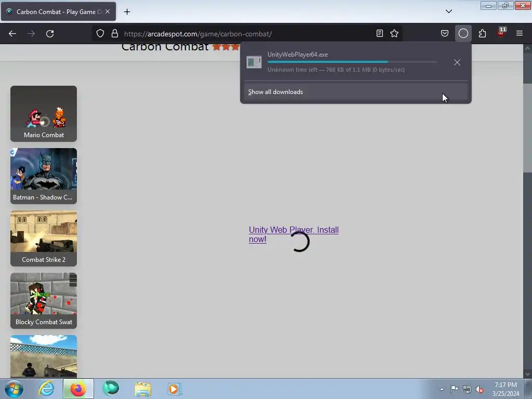Screen dimensions: 532x399
Task: Bookmark this page with the star icon
Action: click(x=394, y=34)
